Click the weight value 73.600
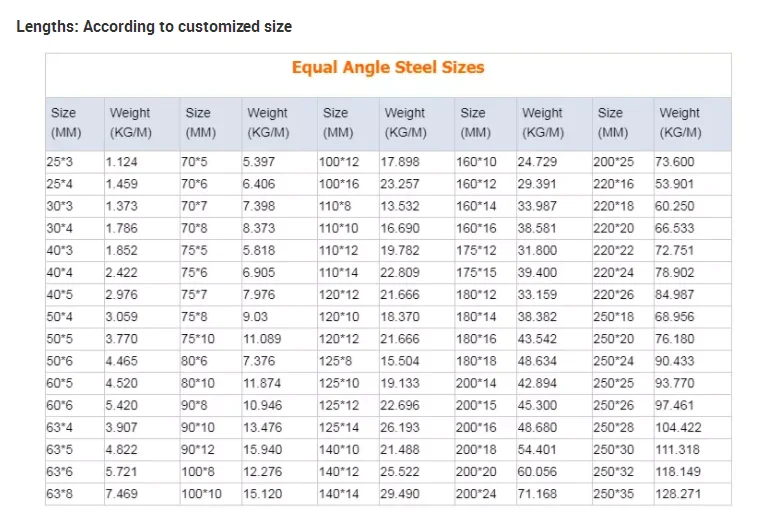The height and width of the screenshot is (516, 769). coord(675,162)
